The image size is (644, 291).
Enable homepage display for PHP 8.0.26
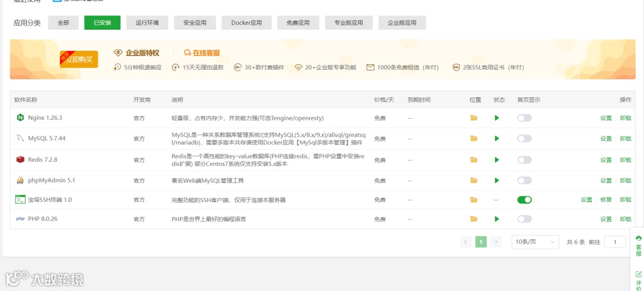coord(525,219)
